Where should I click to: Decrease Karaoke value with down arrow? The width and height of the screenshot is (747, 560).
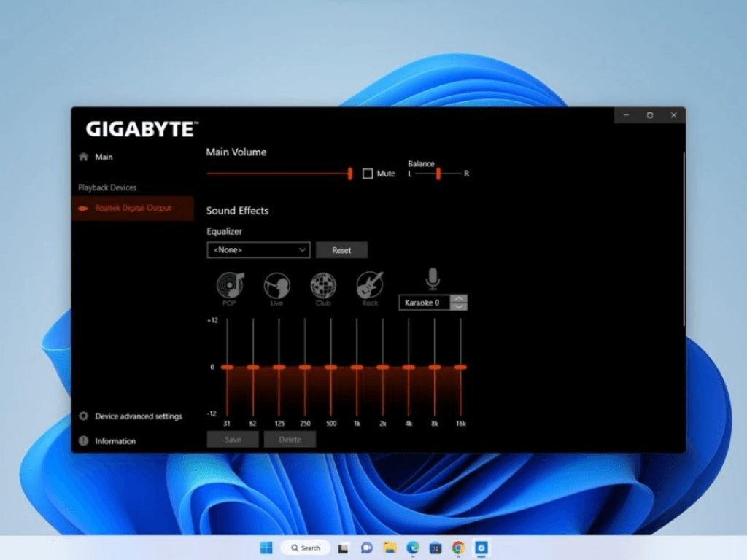[460, 306]
